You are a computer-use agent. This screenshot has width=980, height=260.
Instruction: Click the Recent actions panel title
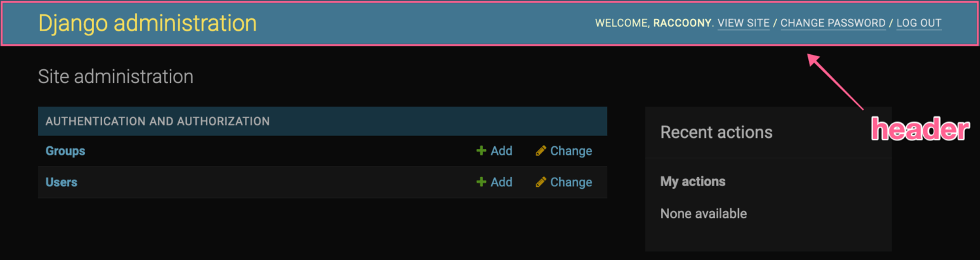(717, 132)
